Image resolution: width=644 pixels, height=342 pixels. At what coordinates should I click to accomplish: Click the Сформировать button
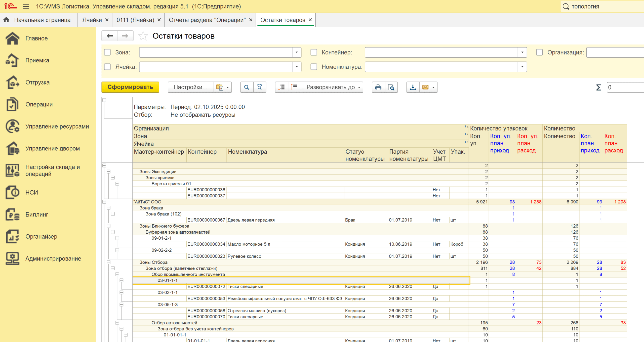click(130, 87)
